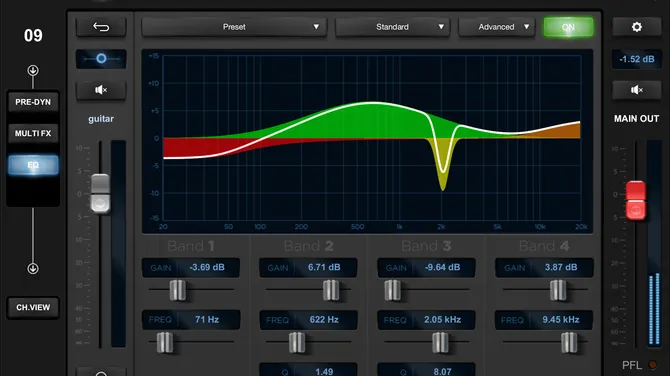Image resolution: width=670 pixels, height=376 pixels.
Task: Click the back arrow button
Action: 101,27
